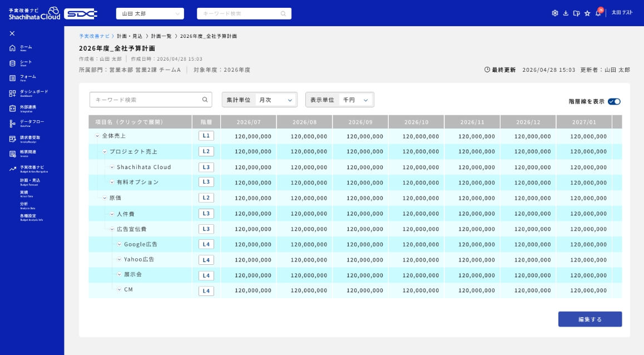Click L4 badge in Yahoo広告 row
Viewport: 644px width, 355px height.
206,260
